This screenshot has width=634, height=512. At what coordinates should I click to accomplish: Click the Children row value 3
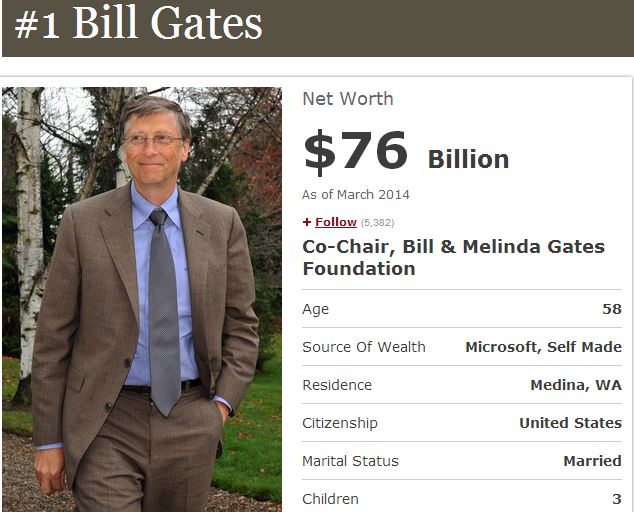(617, 499)
